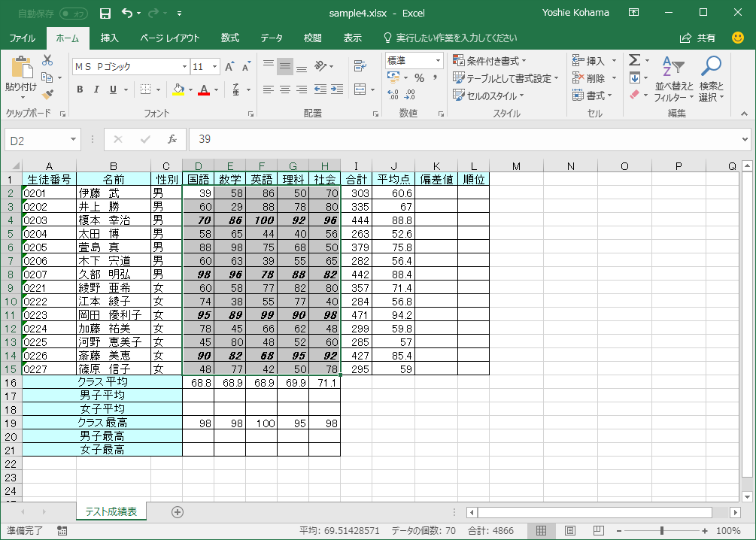Click the merge and center icon
Image resolution: width=756 pixels, height=540 pixels.
[x=360, y=89]
